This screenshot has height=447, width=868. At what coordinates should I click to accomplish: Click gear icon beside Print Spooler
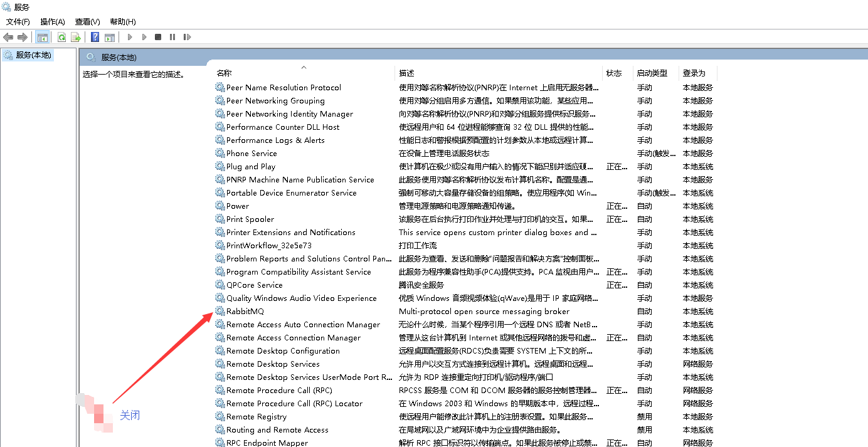(220, 219)
